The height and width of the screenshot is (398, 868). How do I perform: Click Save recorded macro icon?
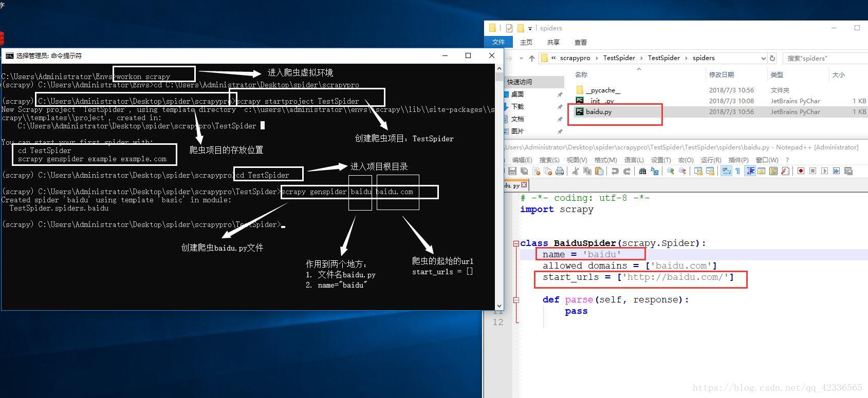[x=848, y=171]
